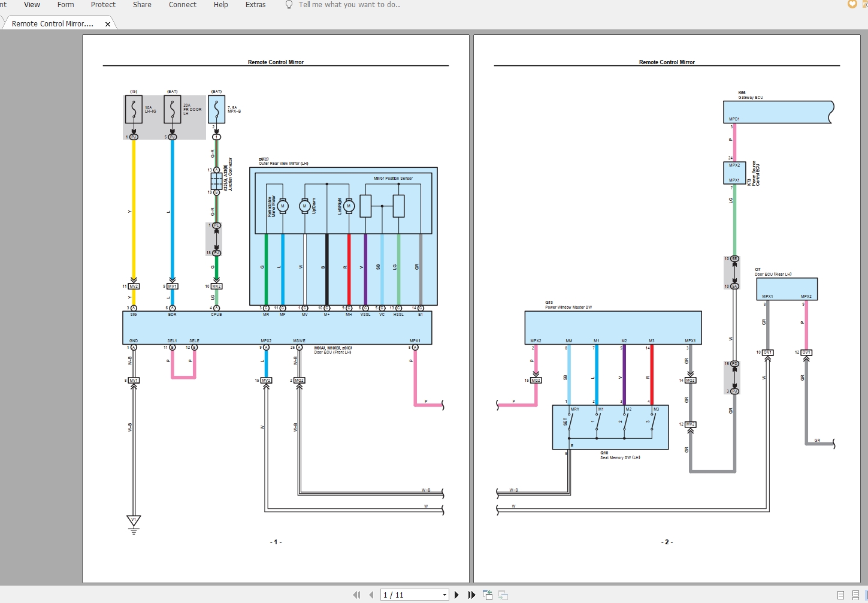The height and width of the screenshot is (603, 868).
Task: Click the previous view history icon
Action: pyautogui.click(x=487, y=595)
